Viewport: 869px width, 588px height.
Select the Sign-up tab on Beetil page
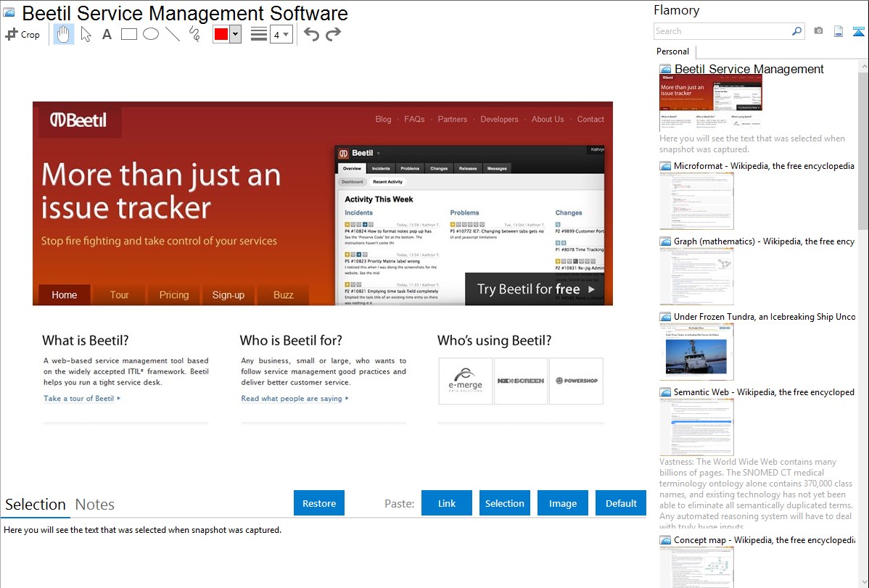pyautogui.click(x=228, y=295)
